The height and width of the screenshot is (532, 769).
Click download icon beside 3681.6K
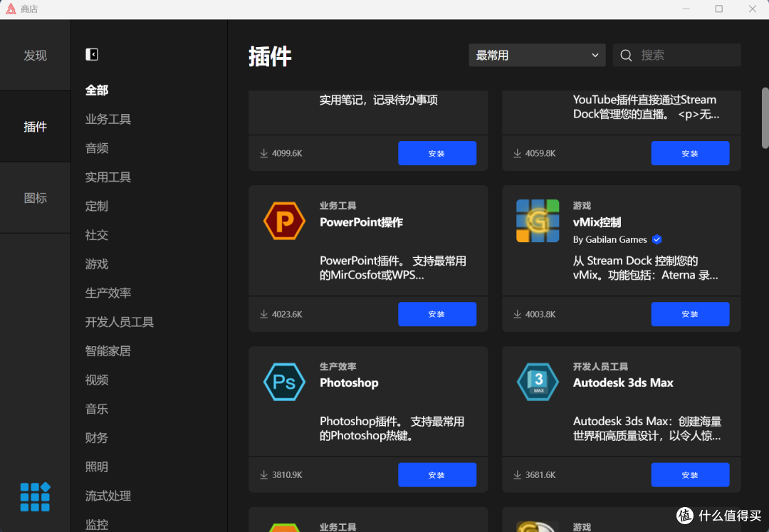517,474
